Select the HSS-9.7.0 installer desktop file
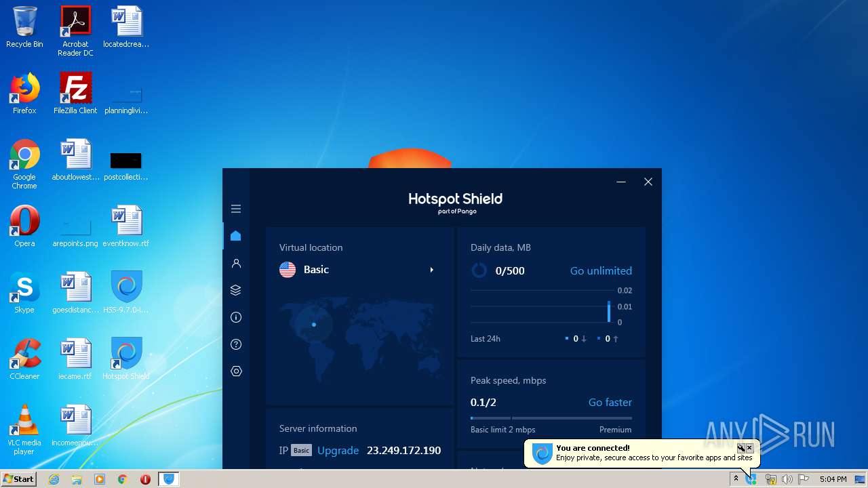Screen dimensions: 868x488 [x=126, y=293]
